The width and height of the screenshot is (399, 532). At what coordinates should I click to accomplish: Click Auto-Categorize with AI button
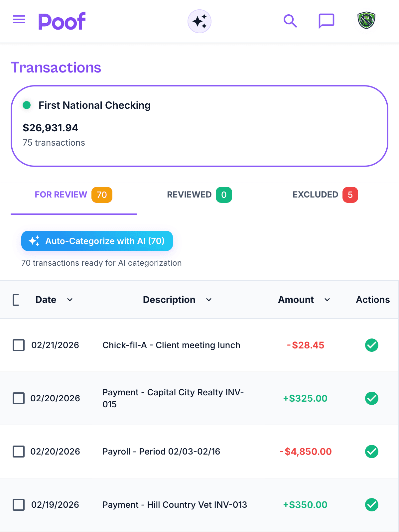(97, 241)
